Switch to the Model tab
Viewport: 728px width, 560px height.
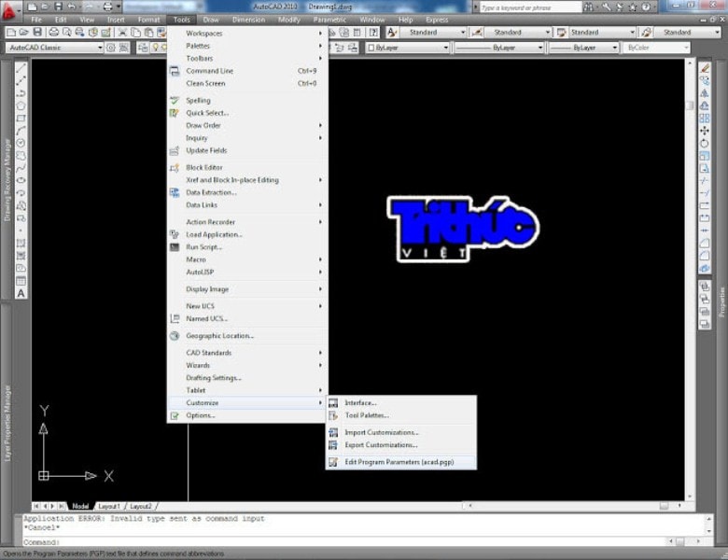tap(80, 506)
